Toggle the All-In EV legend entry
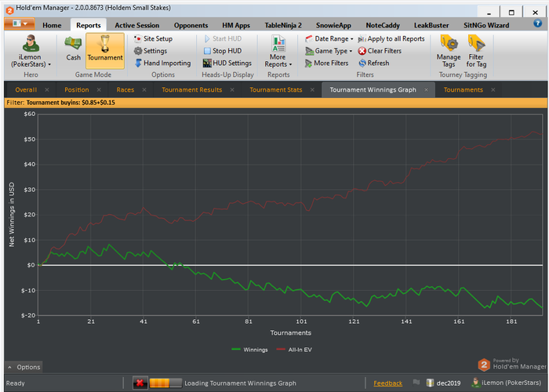 294,350
